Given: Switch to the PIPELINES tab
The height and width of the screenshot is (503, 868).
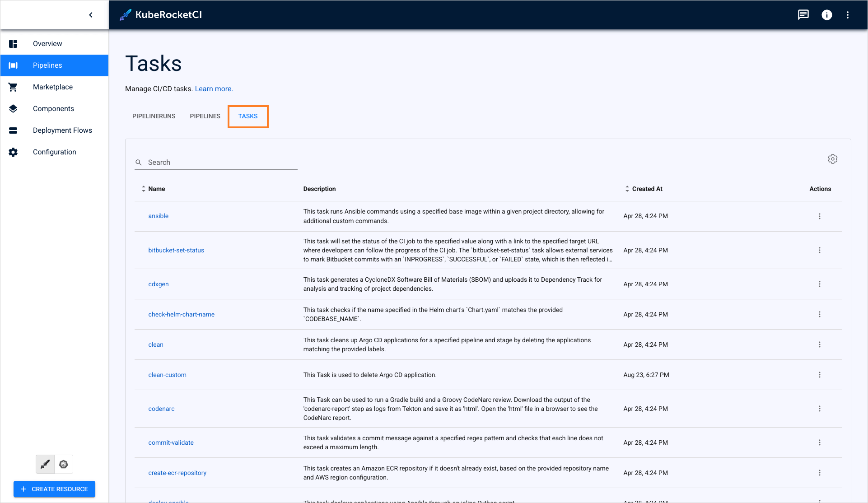Looking at the screenshot, I should click(205, 116).
